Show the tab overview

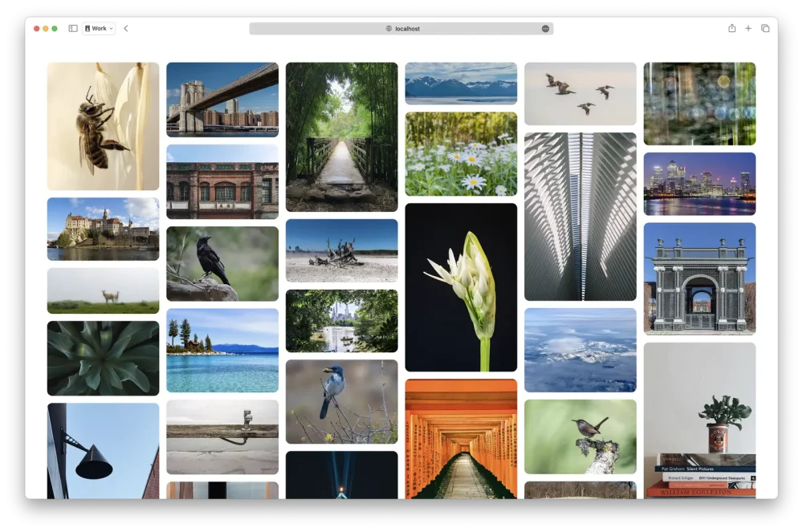pos(765,28)
